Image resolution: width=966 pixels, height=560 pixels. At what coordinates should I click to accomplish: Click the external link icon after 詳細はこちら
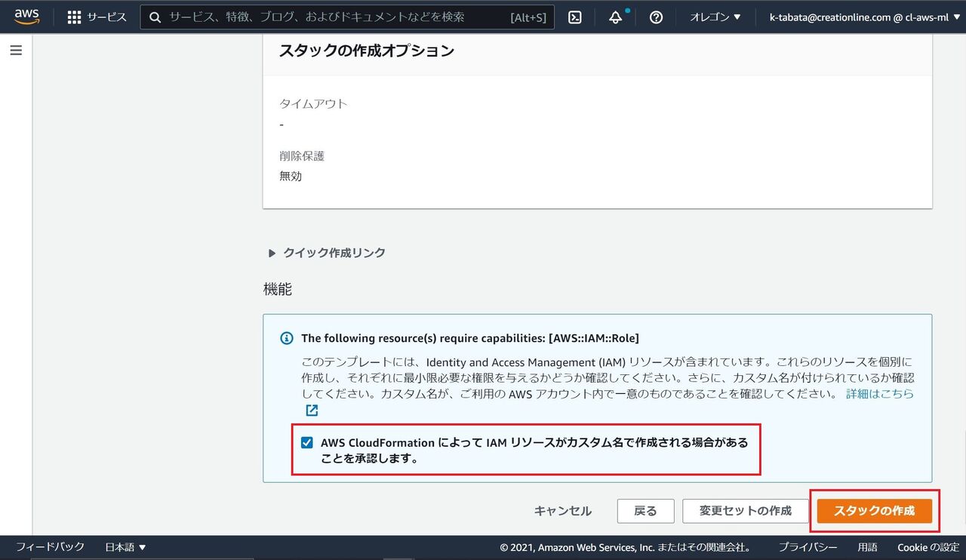click(x=312, y=411)
